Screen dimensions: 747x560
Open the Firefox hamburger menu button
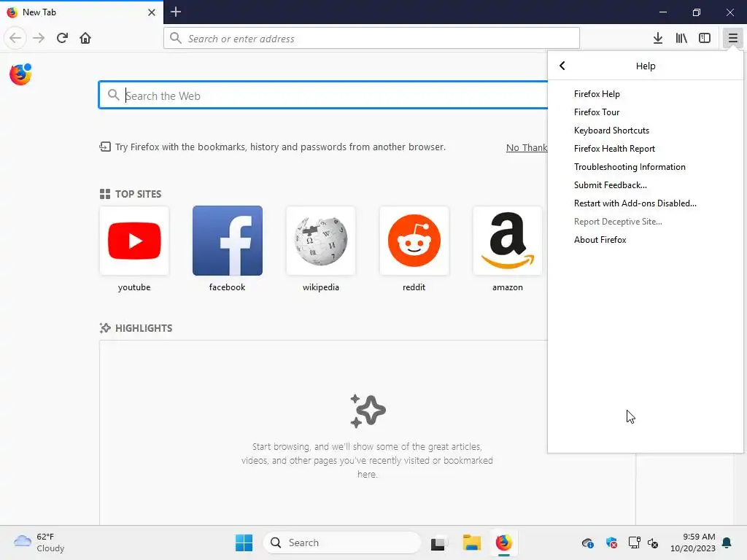pos(732,38)
